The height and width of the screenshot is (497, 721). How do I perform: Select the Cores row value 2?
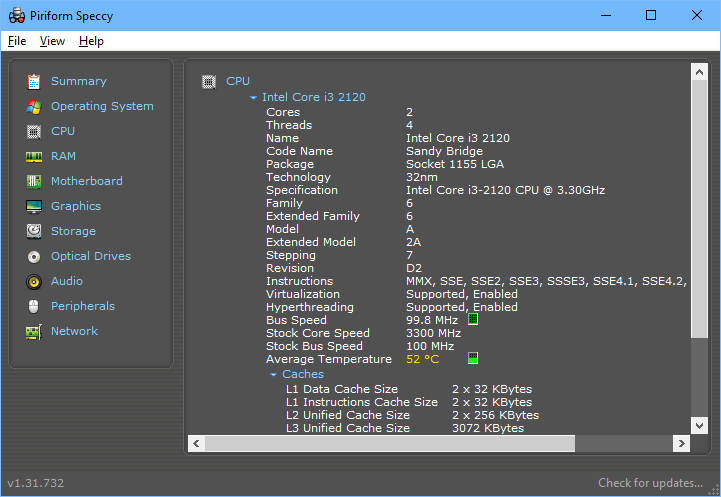pos(409,112)
